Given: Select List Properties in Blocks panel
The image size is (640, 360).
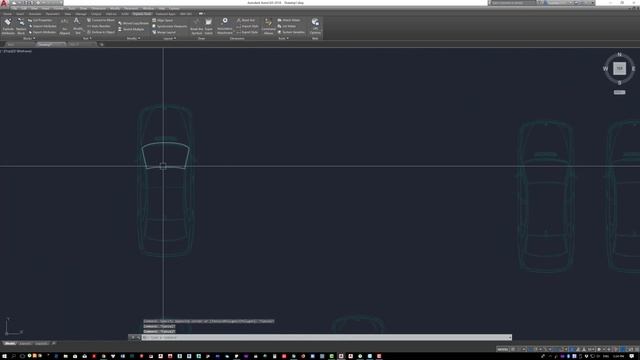Looking at the screenshot, I should tap(40, 20).
